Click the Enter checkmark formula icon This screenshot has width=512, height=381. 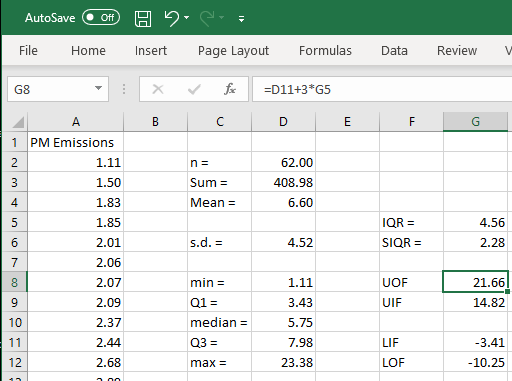194,89
